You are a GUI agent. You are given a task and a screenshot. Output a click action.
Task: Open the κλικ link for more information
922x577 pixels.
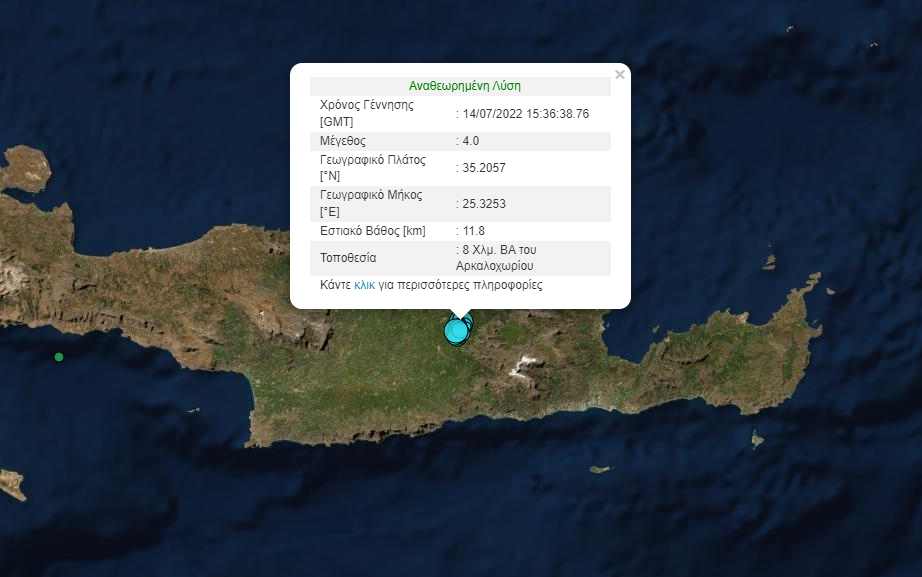click(365, 285)
